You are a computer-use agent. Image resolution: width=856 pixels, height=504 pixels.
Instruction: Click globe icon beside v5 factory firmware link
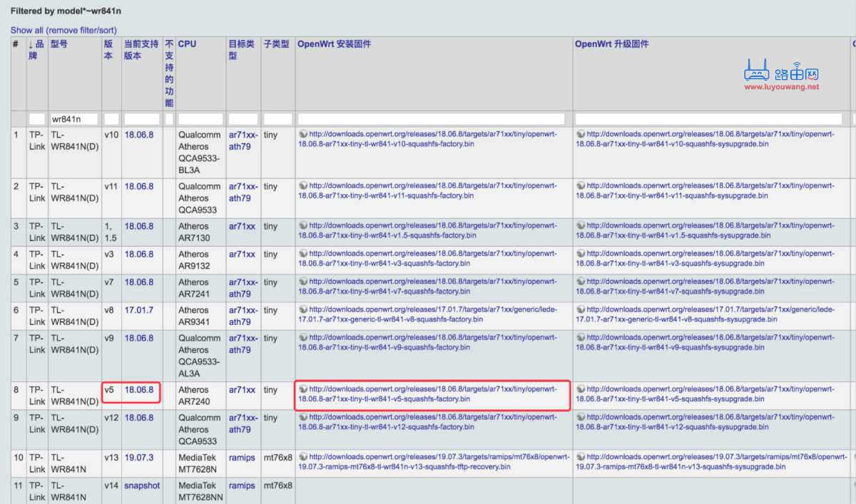(303, 389)
